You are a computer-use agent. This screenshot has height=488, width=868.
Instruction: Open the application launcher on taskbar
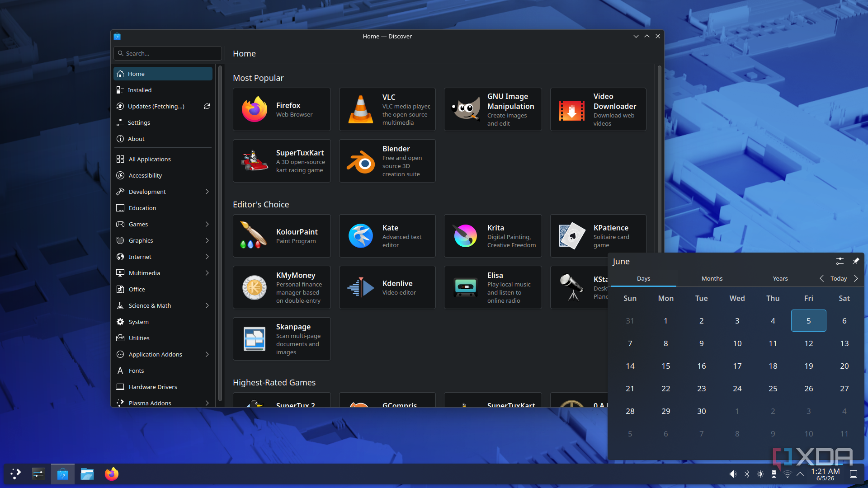click(x=16, y=474)
